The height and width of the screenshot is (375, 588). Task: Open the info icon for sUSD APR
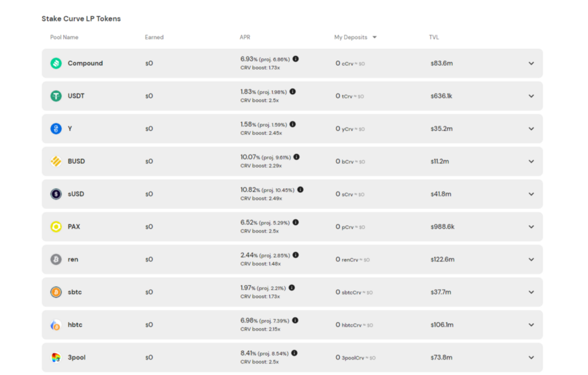(300, 190)
